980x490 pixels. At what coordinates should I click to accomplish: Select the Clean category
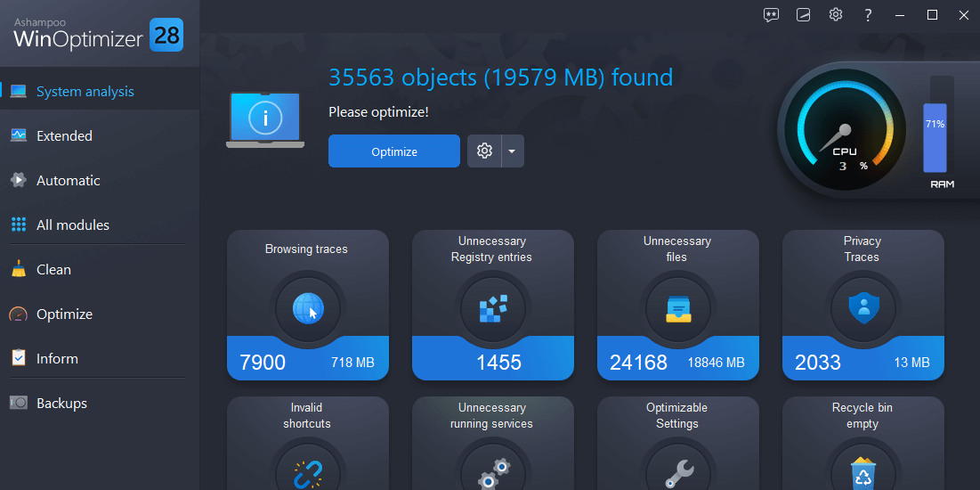point(100,270)
